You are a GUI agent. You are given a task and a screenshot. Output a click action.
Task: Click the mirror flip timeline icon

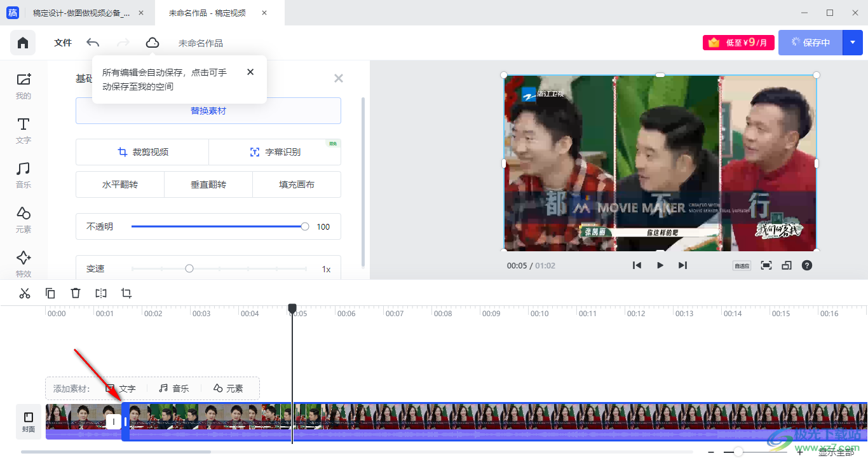click(x=101, y=293)
